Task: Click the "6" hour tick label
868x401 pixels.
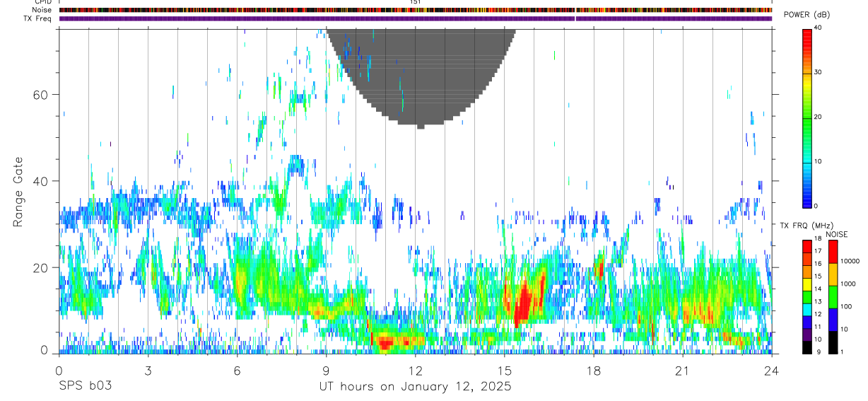Action: 237,371
